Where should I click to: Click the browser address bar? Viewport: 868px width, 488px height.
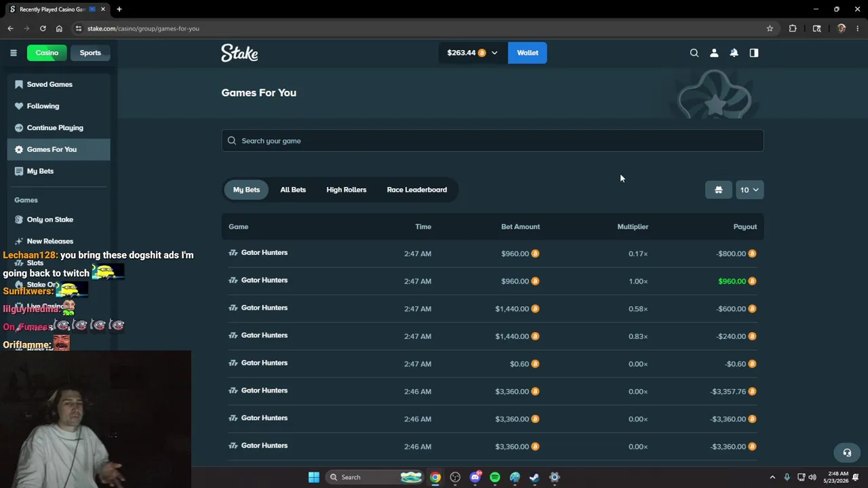420,28
